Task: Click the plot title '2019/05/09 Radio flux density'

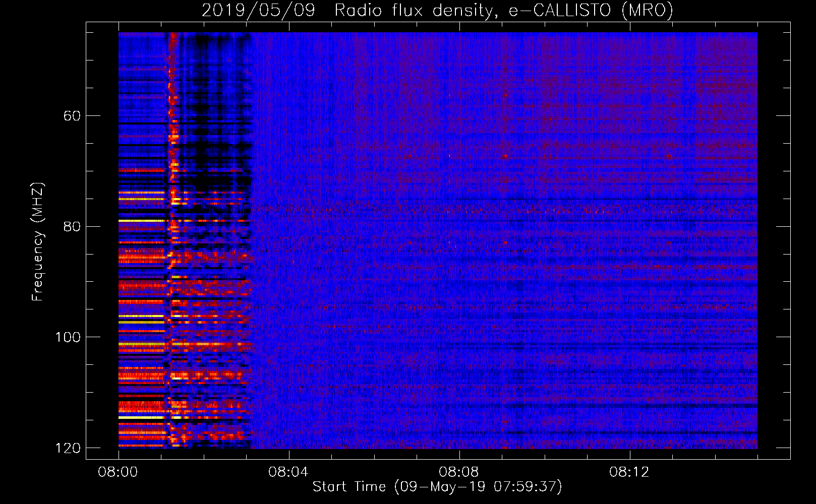Action: [x=437, y=10]
